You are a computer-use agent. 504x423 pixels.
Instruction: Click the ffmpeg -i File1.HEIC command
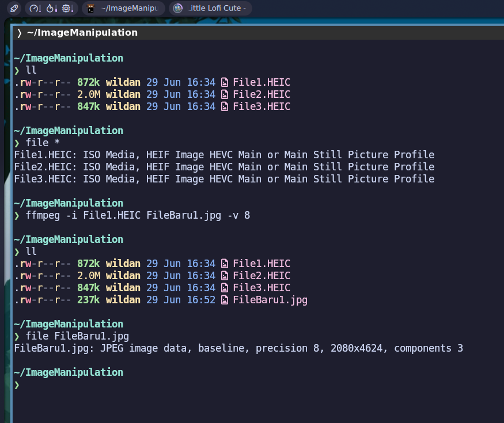tap(138, 215)
